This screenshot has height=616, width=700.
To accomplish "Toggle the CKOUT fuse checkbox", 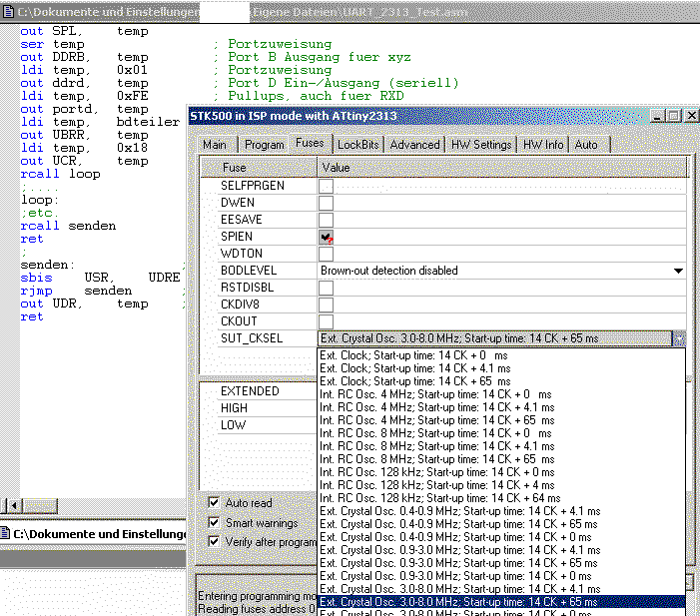I will 326,321.
